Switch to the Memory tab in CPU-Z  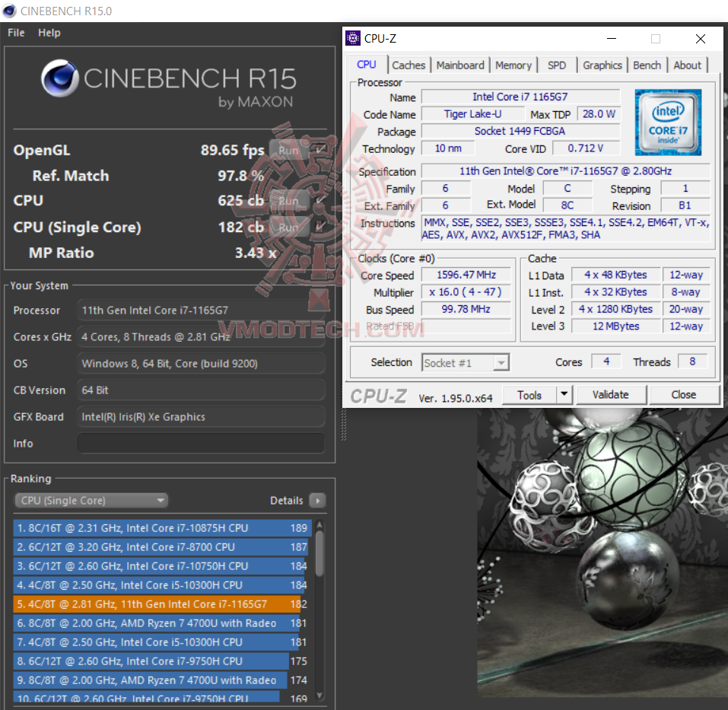(513, 65)
